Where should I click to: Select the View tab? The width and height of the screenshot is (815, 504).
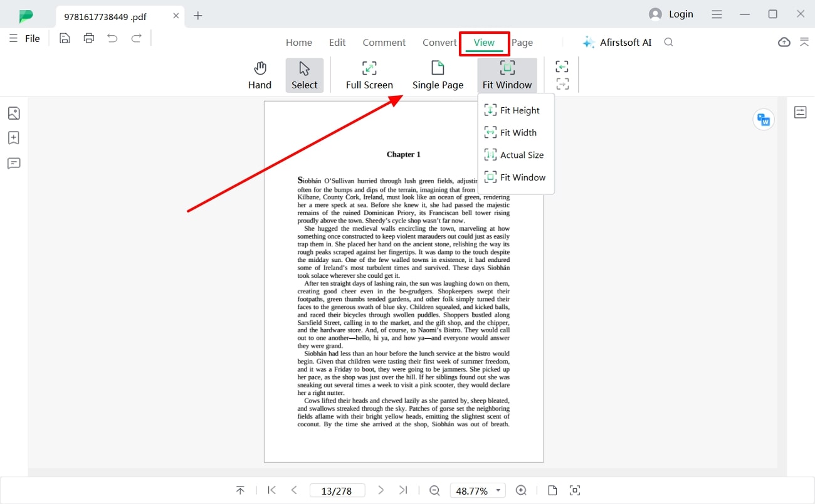[484, 43]
